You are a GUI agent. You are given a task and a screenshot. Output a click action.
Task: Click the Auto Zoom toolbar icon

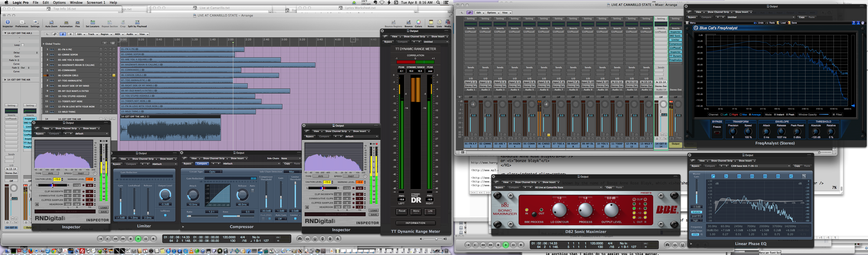coord(51,23)
